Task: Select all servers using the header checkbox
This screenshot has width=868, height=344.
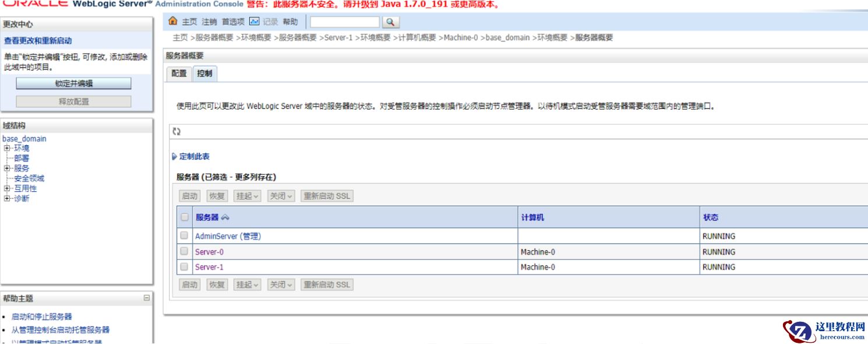Action: pyautogui.click(x=185, y=217)
